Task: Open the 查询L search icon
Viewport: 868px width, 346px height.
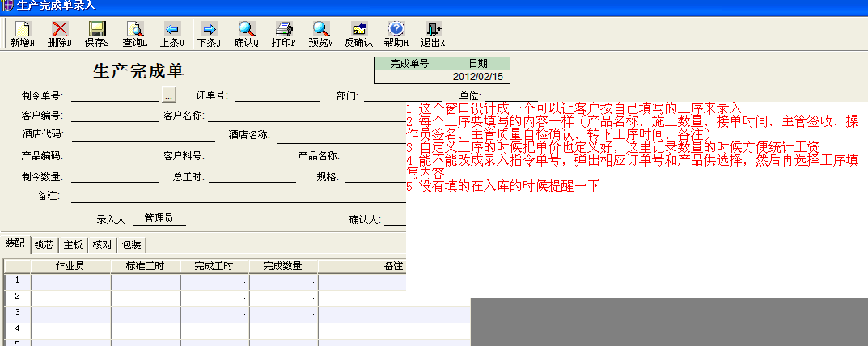Action: click(x=134, y=34)
